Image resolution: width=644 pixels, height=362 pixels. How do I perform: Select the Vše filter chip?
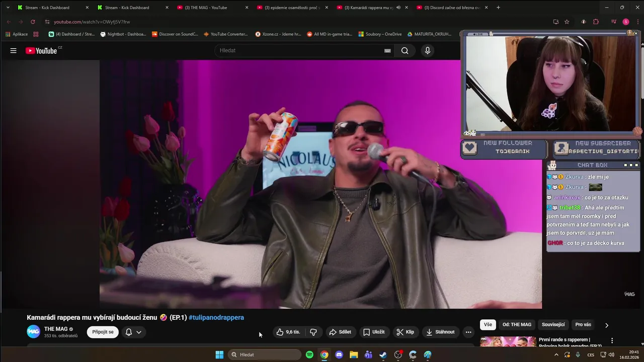coord(488,325)
